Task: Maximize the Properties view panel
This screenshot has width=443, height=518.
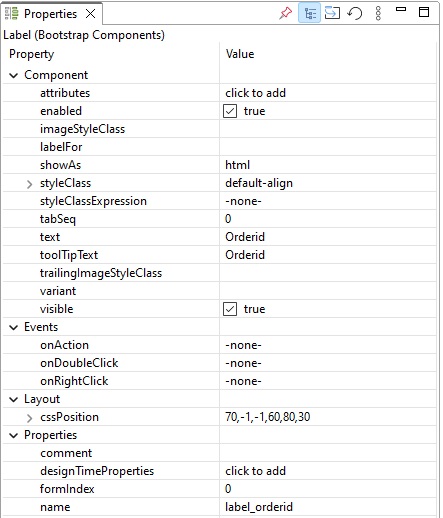Action: (424, 12)
